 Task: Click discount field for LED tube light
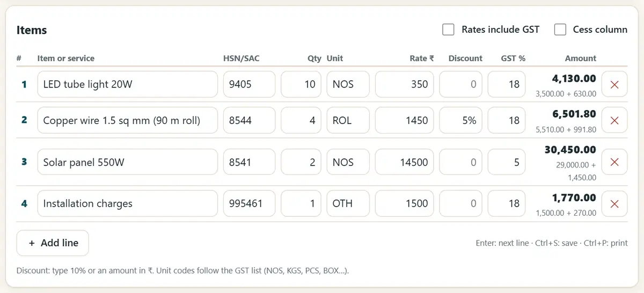461,84
